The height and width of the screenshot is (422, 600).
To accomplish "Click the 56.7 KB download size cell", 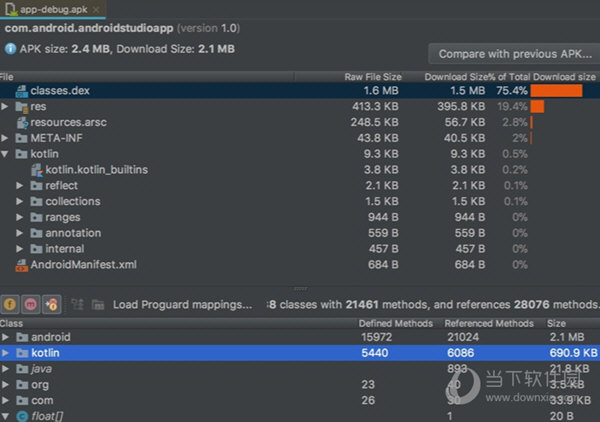I will (465, 122).
